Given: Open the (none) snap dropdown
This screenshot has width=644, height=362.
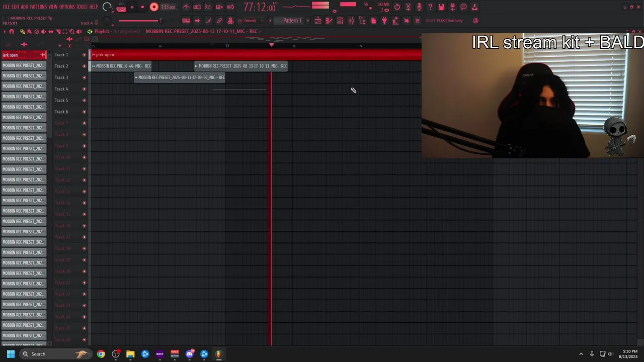Looking at the screenshot, I should tap(253, 21).
